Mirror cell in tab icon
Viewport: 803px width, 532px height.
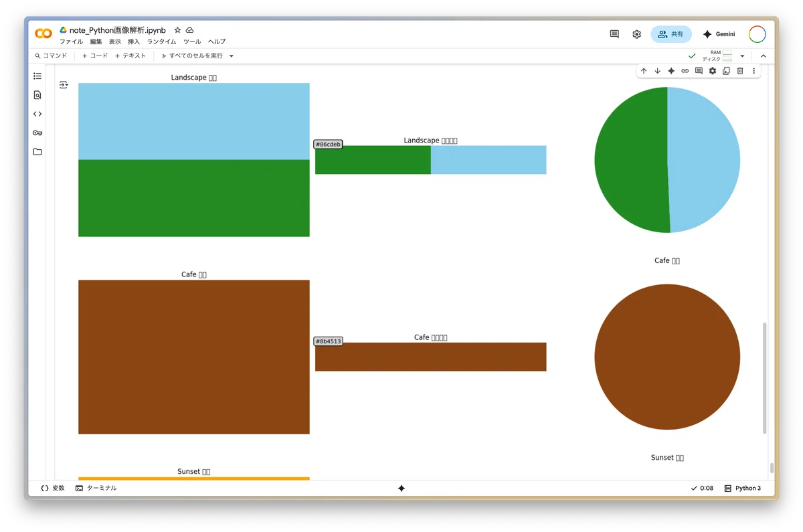[726, 71]
